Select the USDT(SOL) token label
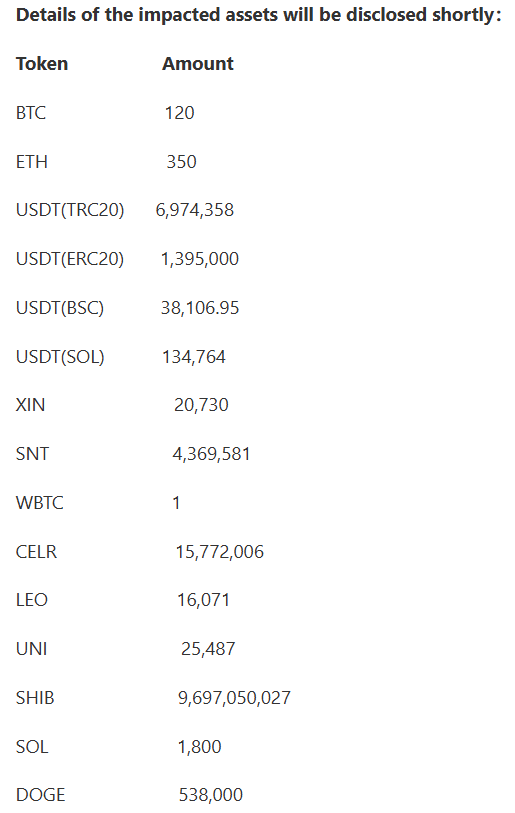515x813 pixels. (x=60, y=357)
